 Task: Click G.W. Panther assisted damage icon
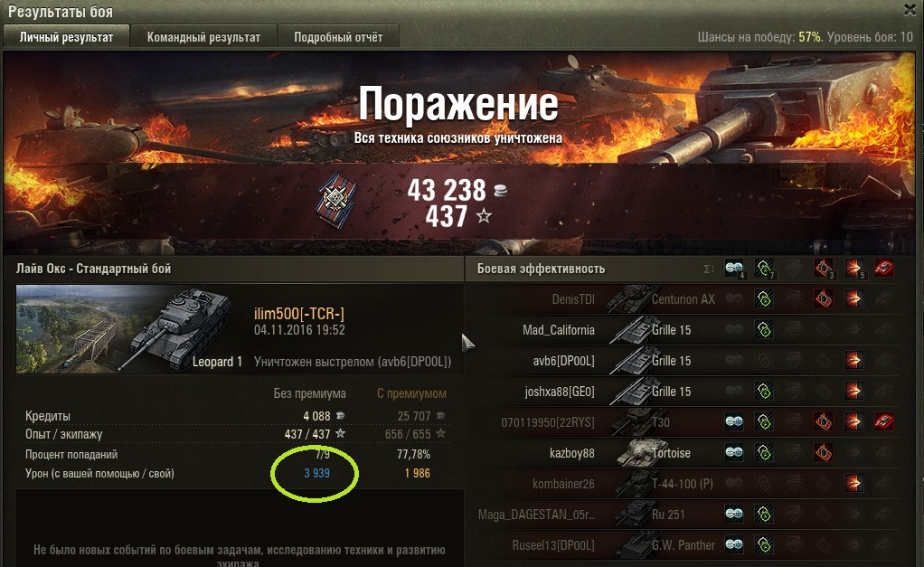[x=764, y=544]
